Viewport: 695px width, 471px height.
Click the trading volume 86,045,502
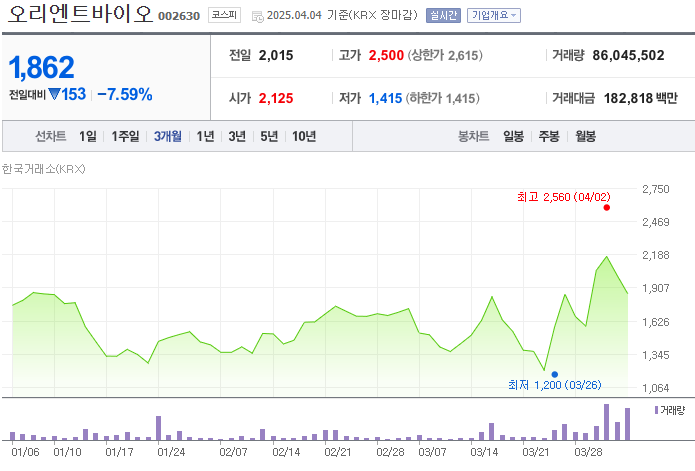[628, 55]
